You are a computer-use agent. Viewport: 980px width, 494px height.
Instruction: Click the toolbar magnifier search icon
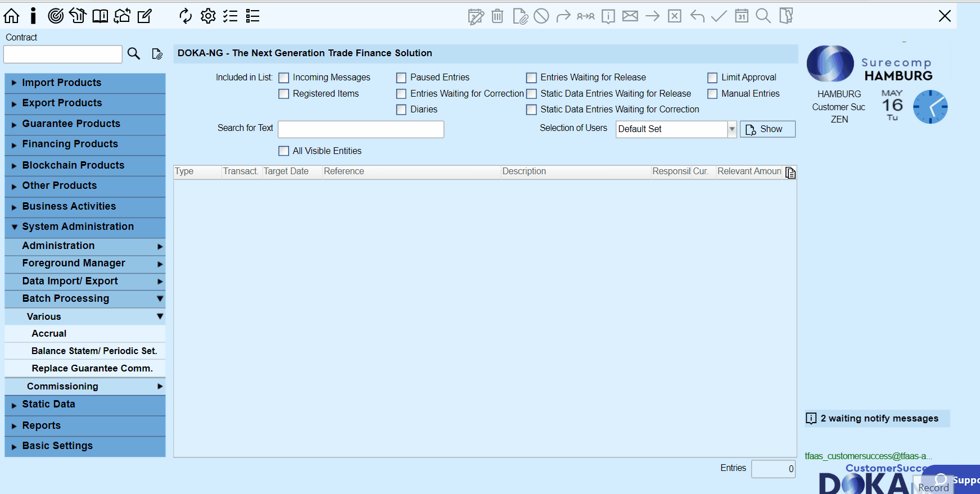click(763, 16)
